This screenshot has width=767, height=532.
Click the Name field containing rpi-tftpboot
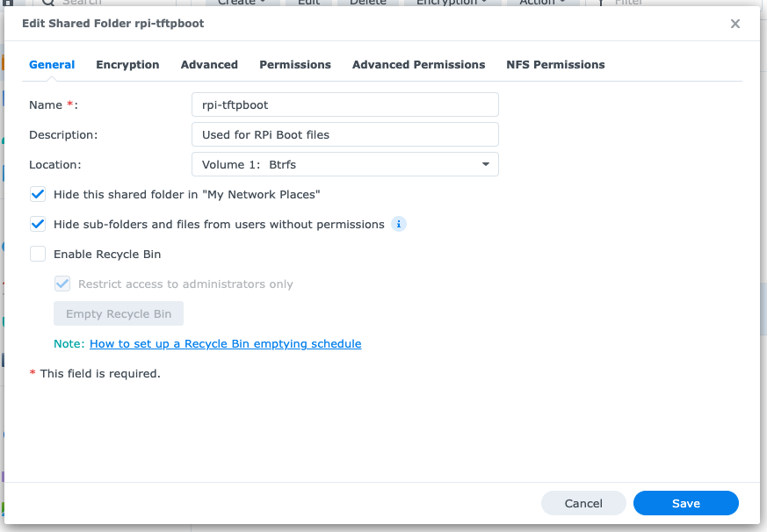pyautogui.click(x=344, y=104)
